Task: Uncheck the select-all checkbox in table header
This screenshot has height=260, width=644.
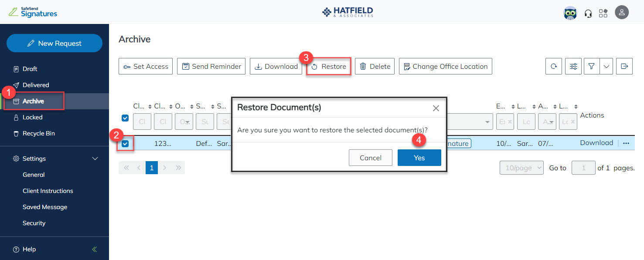Action: [125, 118]
